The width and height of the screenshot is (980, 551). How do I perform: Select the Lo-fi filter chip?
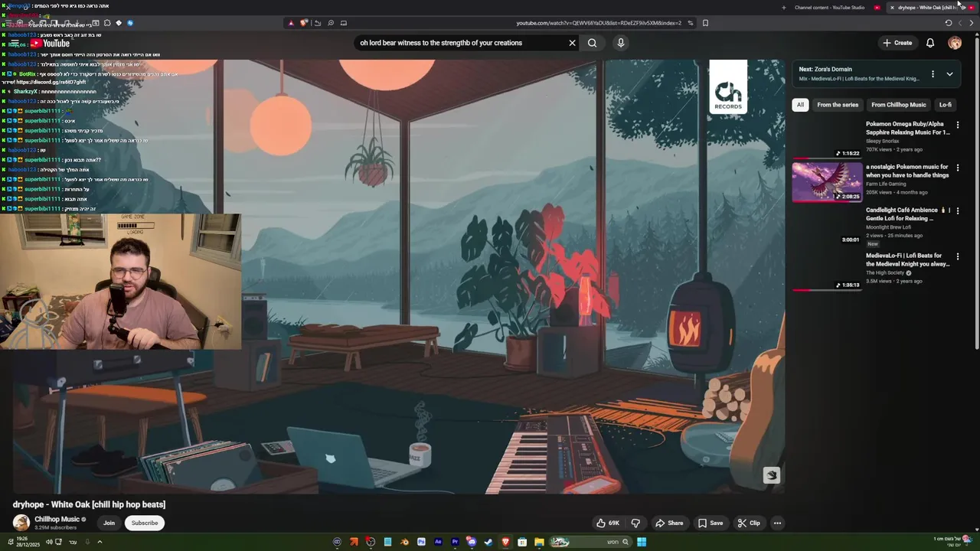[946, 105]
